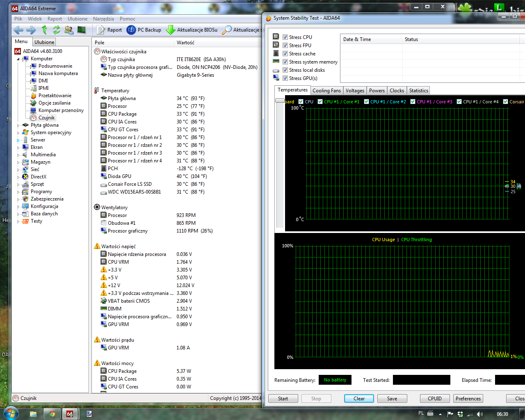Click Aktualizacje BIOSu toolbar item

pyautogui.click(x=192, y=30)
